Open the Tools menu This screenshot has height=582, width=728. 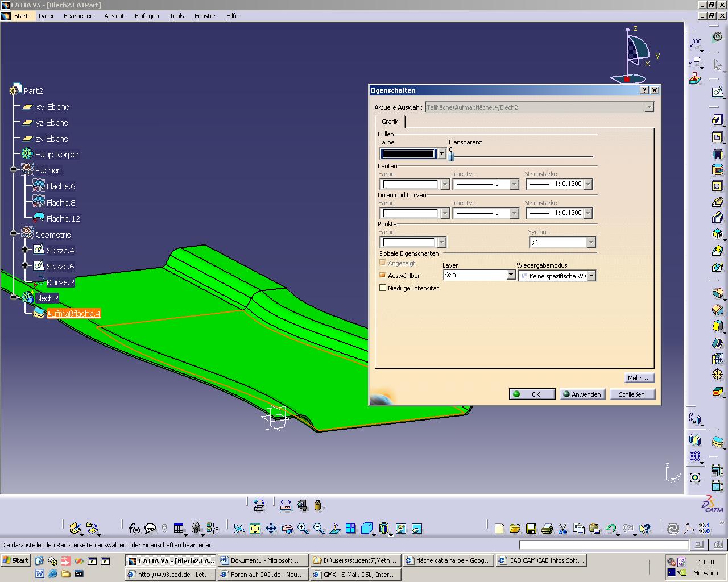(x=177, y=16)
